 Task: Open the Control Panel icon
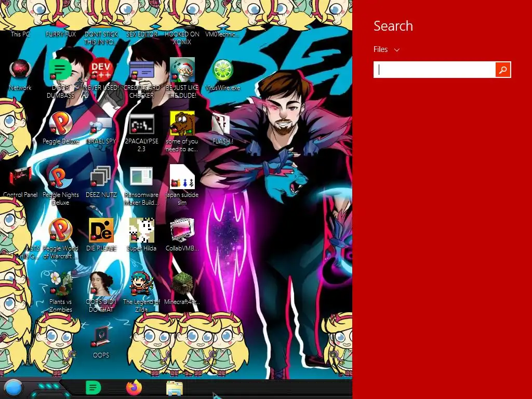click(x=20, y=177)
